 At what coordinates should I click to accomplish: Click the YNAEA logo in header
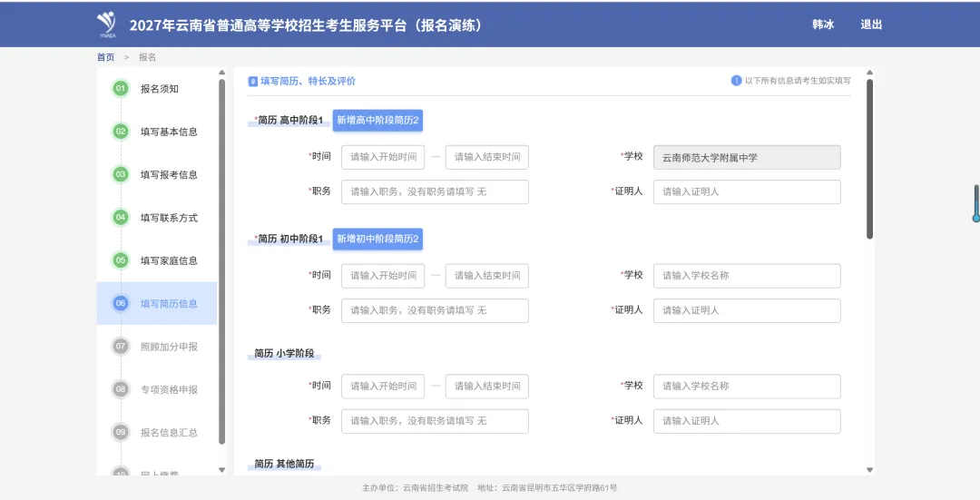coord(106,25)
